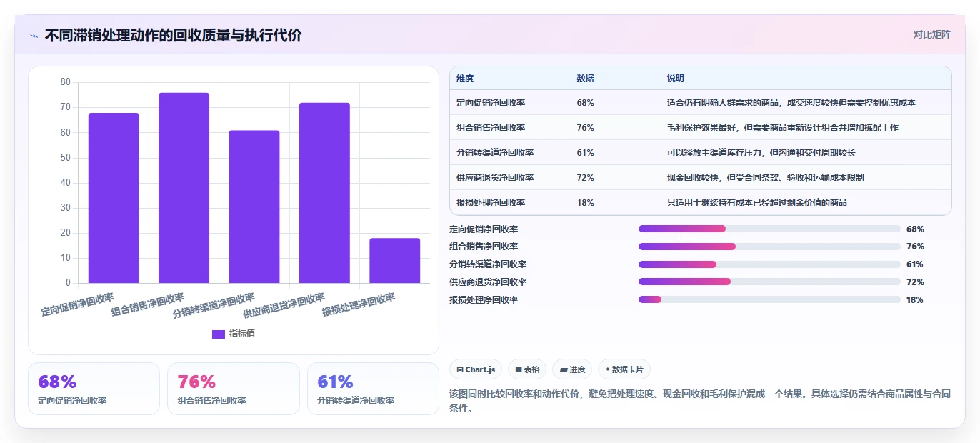980x443 pixels.
Task: Open the 76% 组合销售净回收率 data card
Action: 233,389
